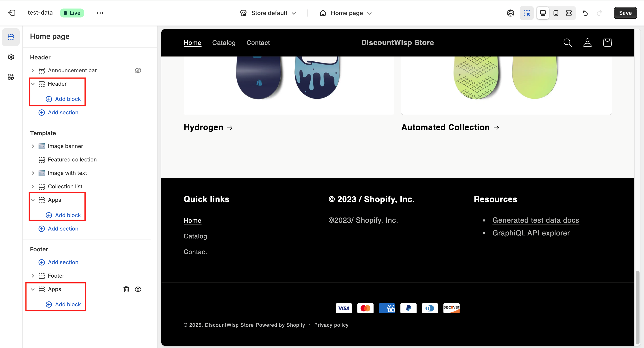Viewport: 644px width, 348px height.
Task: Show the hidden Announcement bar
Action: pyautogui.click(x=138, y=70)
